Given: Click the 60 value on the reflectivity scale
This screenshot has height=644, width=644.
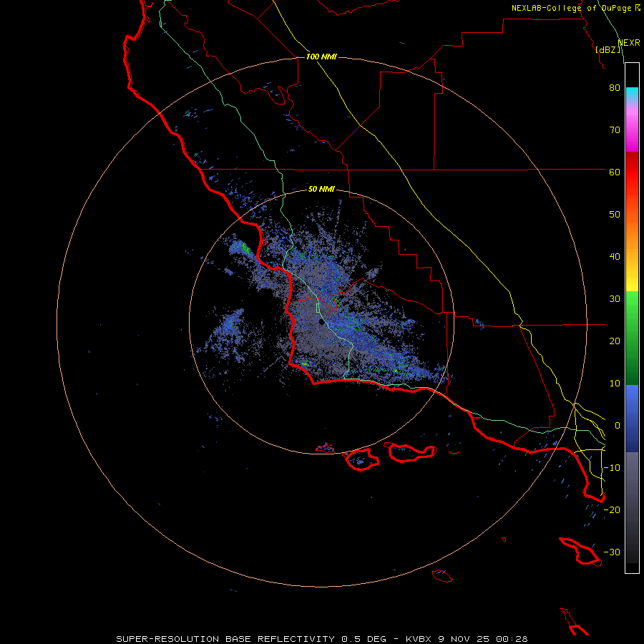Looking at the screenshot, I should (x=615, y=172).
